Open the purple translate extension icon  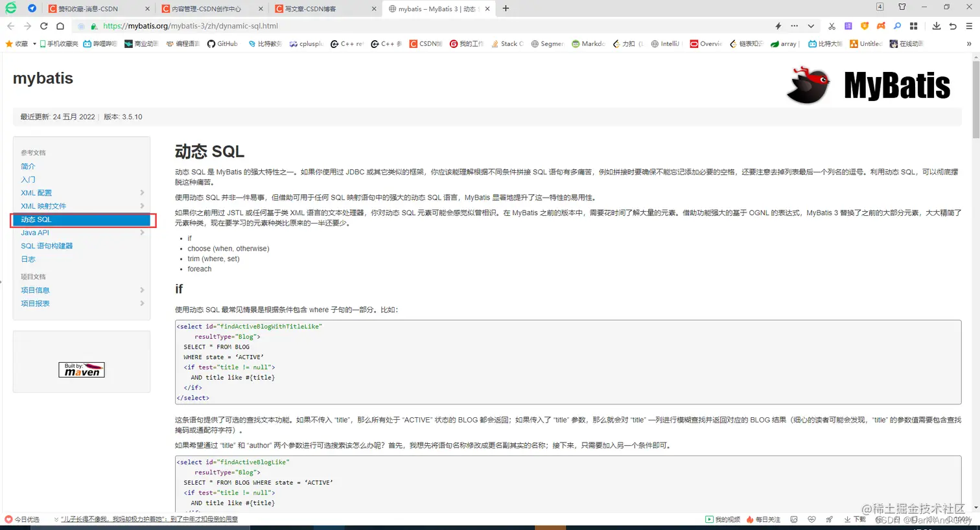point(848,26)
